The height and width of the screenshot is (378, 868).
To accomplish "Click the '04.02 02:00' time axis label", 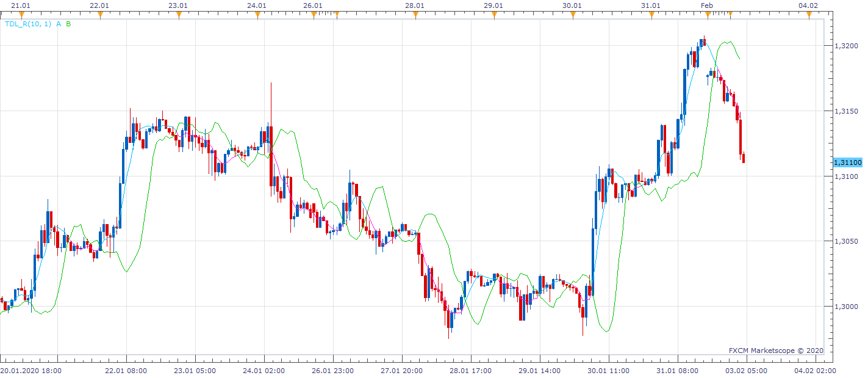I will 816,370.
